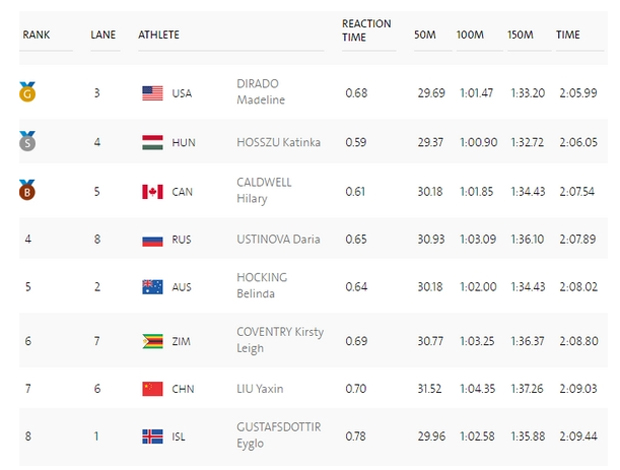Click the Zimbabwe flag icon

(152, 341)
